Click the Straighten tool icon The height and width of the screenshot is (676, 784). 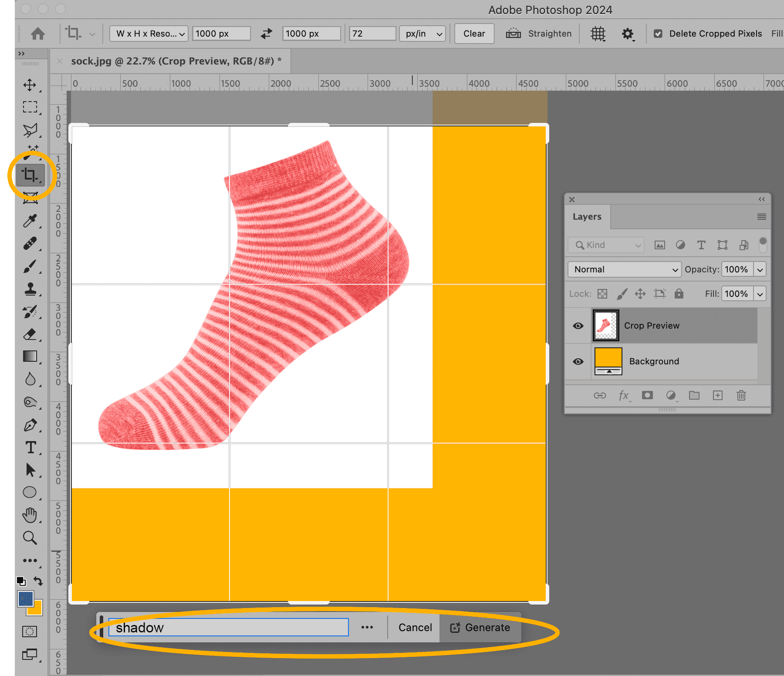click(514, 34)
